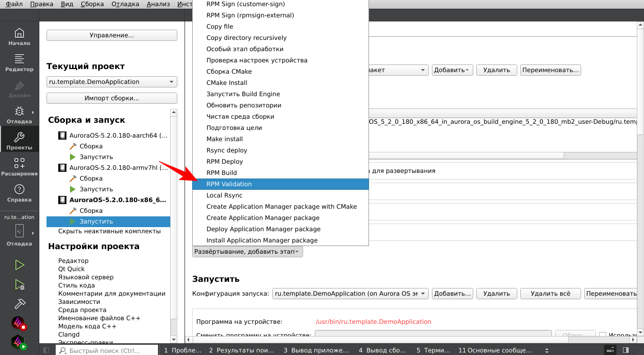Open Развёртывание, добавить этап dropdown
Viewport: 644px width, 355px height.
pyautogui.click(x=247, y=251)
